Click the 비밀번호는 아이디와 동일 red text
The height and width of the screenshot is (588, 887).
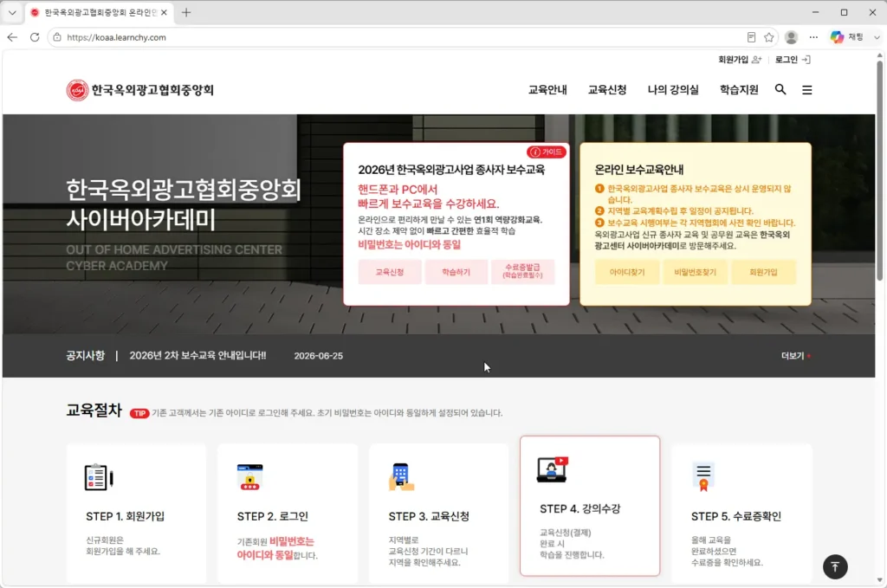[409, 244]
